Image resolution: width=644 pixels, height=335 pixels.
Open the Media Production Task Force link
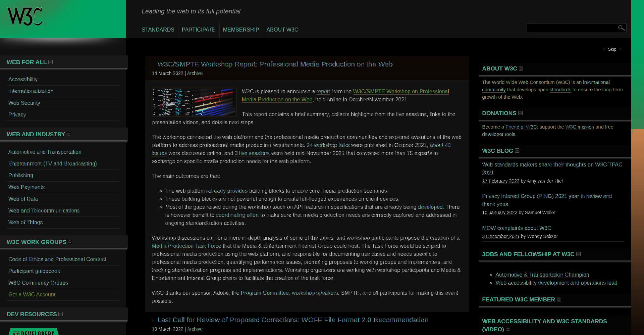coord(186,246)
